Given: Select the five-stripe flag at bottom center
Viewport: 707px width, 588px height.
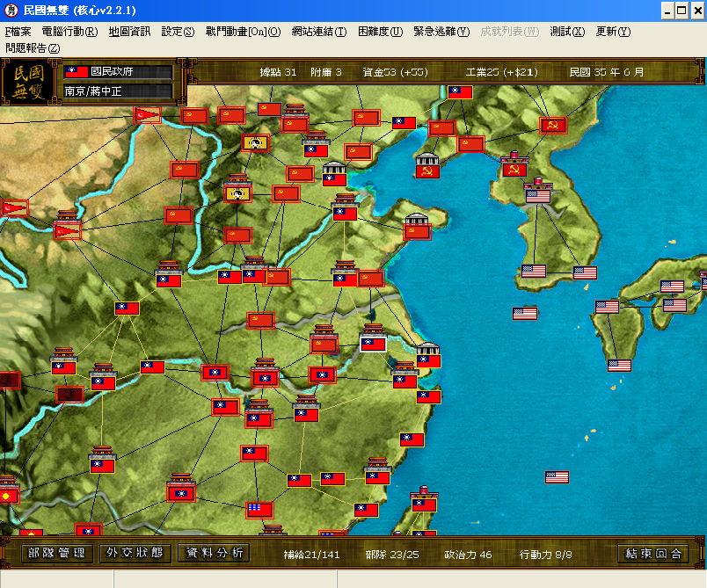Looking at the screenshot, I should point(259,510).
